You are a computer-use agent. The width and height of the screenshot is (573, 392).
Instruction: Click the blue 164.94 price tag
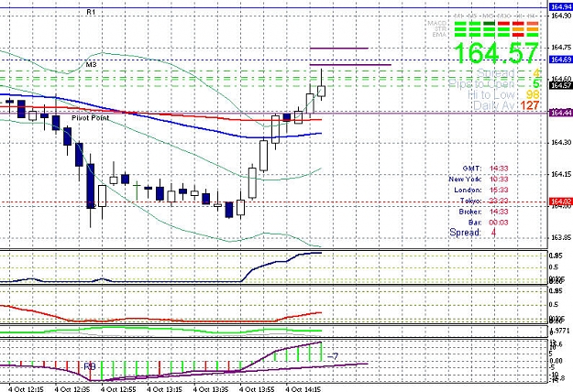[561, 7]
